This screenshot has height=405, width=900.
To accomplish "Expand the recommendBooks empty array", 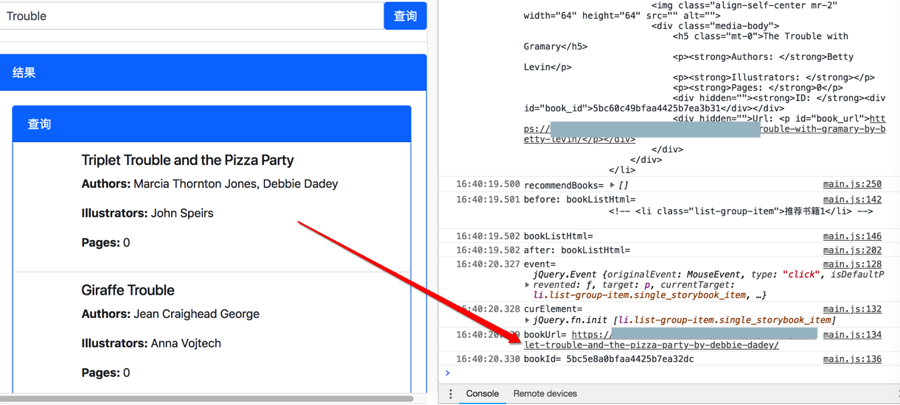I will coord(612,185).
